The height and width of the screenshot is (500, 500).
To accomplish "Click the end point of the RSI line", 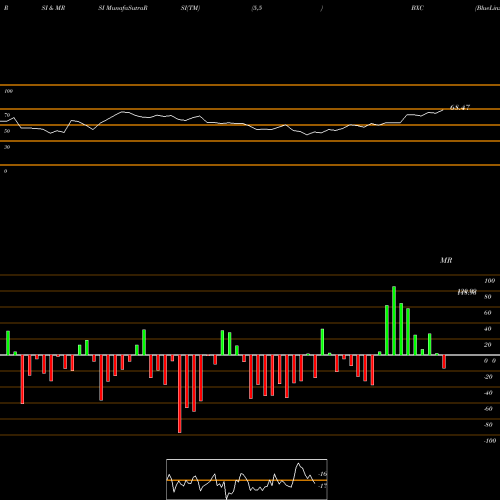I will point(443,109).
